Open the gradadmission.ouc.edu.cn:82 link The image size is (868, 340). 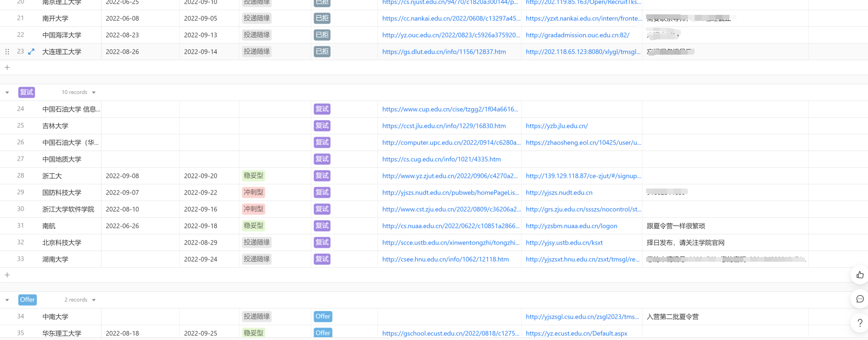coord(578,35)
